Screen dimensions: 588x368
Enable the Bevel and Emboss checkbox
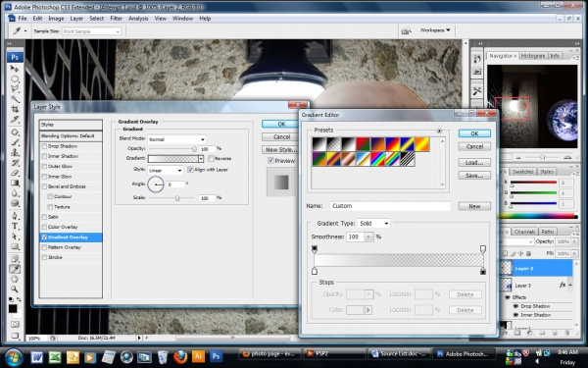pos(44,186)
